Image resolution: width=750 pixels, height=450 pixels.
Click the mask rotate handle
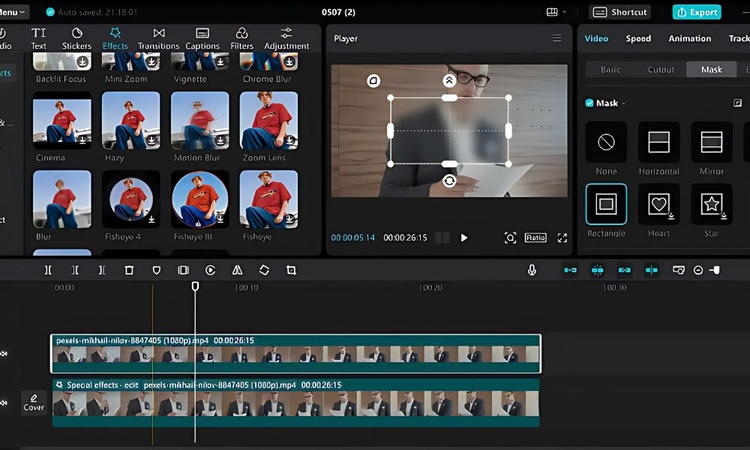[449, 181]
